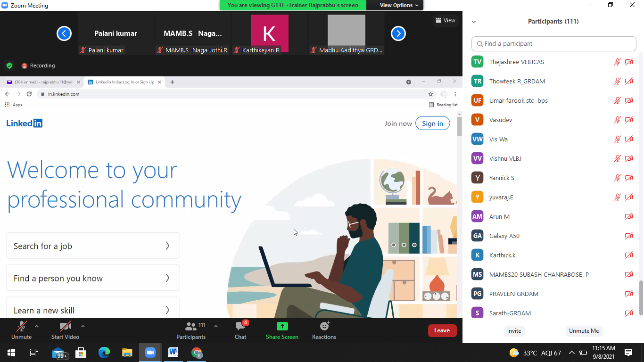Click the Leave meeting button

442,330
